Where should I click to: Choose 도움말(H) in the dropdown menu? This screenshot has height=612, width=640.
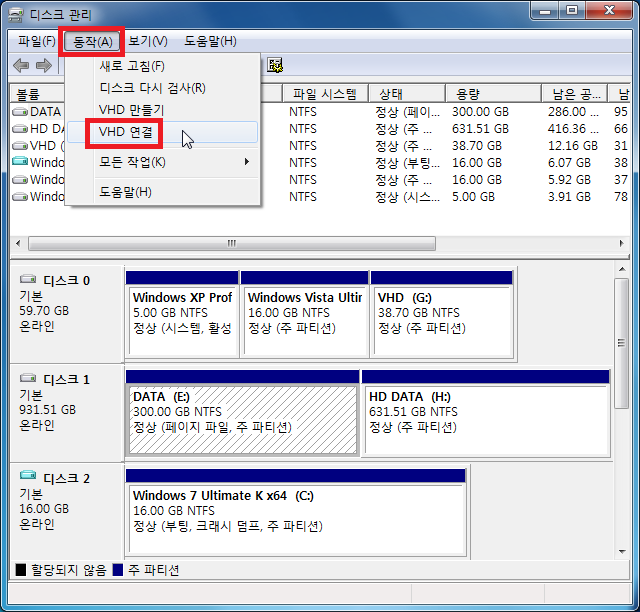click(163, 192)
